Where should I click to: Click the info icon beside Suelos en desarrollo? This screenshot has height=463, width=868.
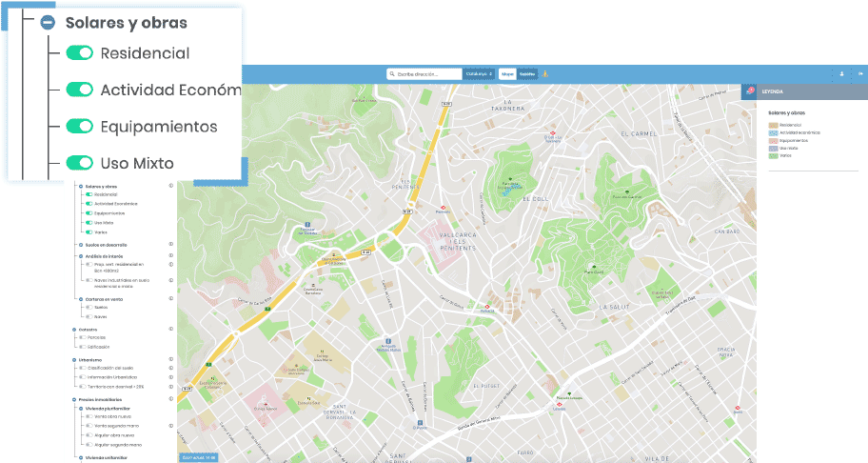[171, 244]
